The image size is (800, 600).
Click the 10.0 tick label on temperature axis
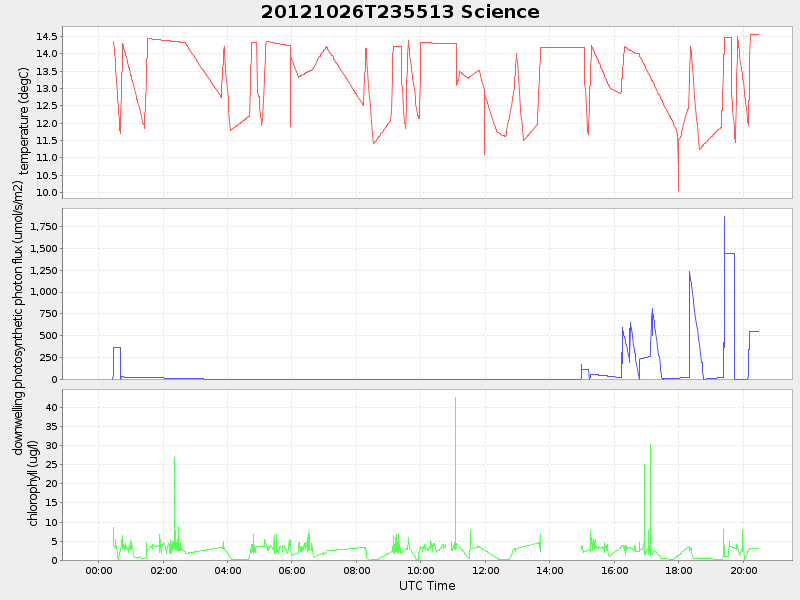pos(46,193)
